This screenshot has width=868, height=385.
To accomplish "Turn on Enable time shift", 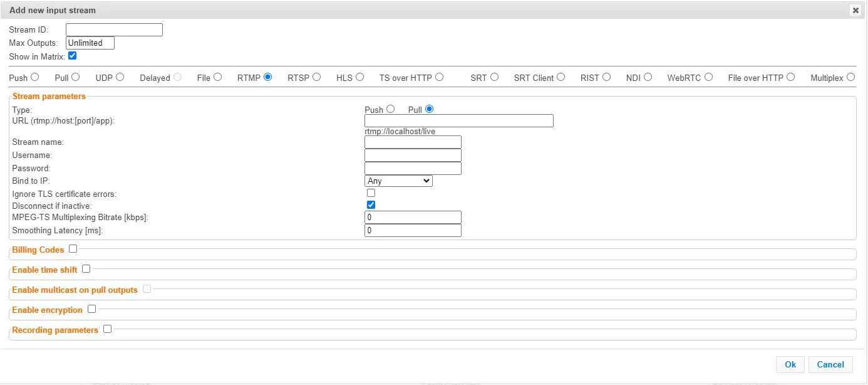I will (x=86, y=268).
